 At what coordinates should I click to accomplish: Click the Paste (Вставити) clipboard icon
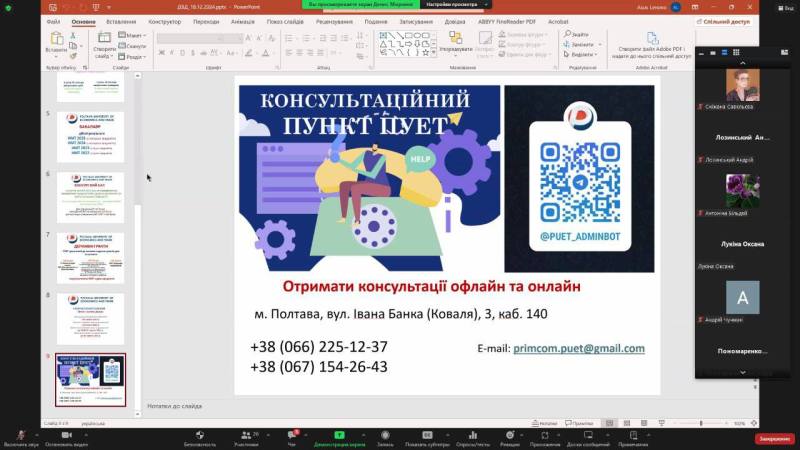coord(56,40)
